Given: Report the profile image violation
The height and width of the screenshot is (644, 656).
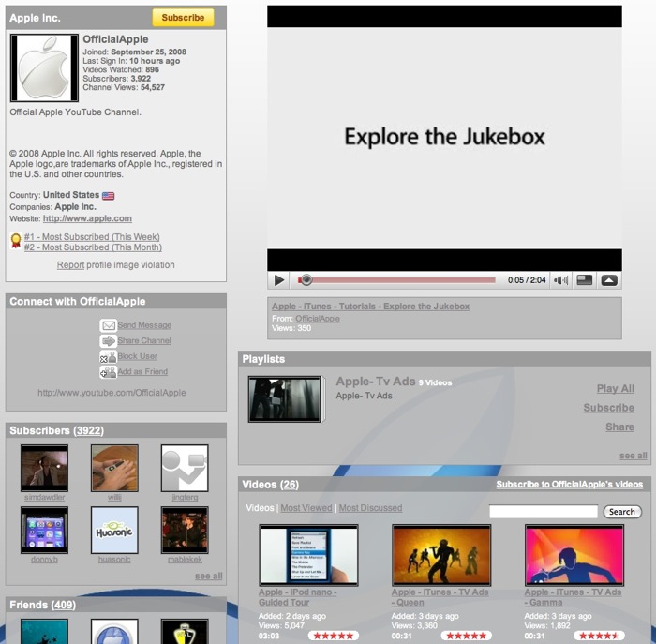Looking at the screenshot, I should [70, 265].
